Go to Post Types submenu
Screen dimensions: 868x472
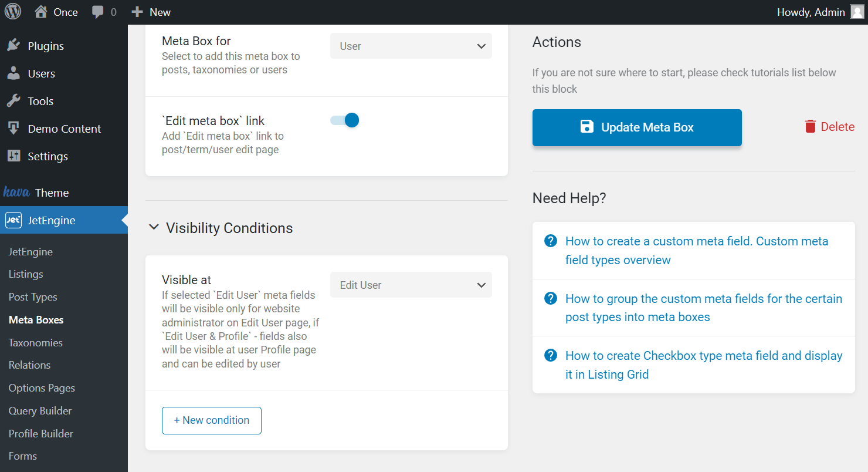pos(33,297)
